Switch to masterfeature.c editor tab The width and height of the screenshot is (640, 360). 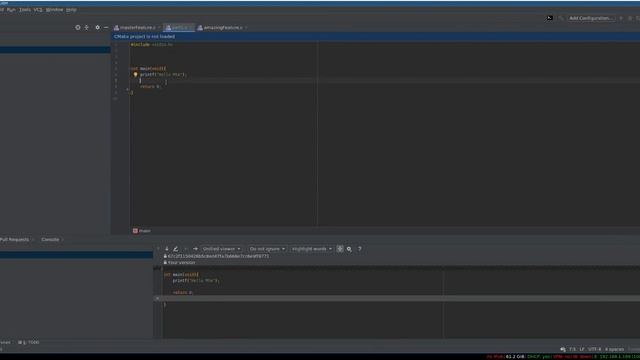tap(137, 28)
